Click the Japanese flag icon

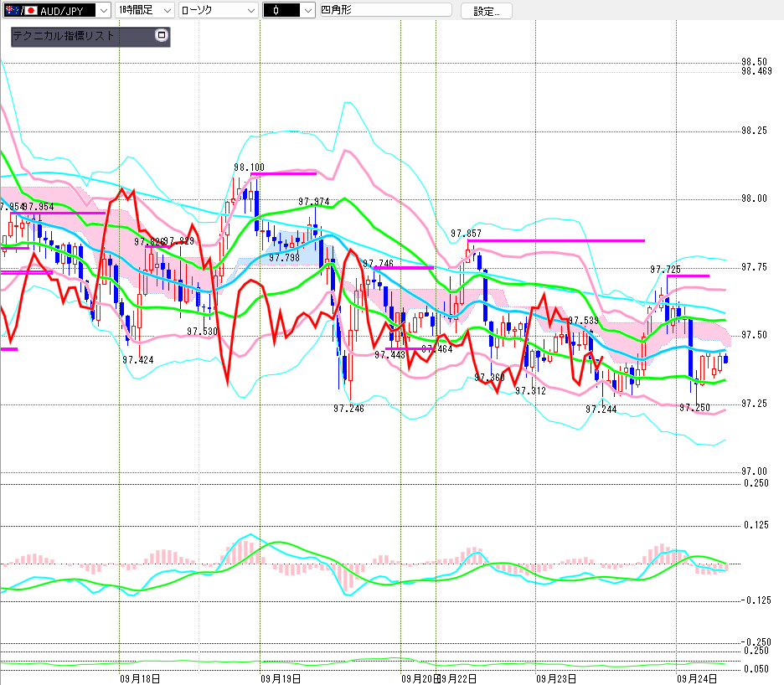click(x=30, y=11)
